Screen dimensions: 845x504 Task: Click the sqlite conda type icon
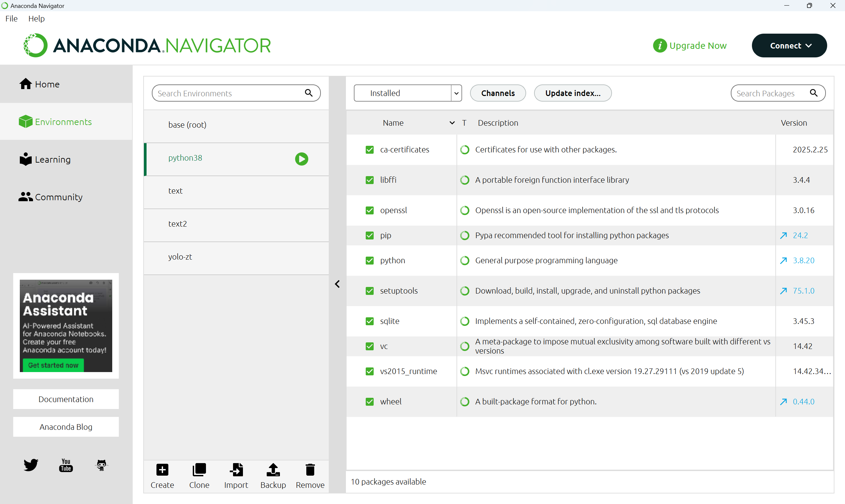coord(464,321)
